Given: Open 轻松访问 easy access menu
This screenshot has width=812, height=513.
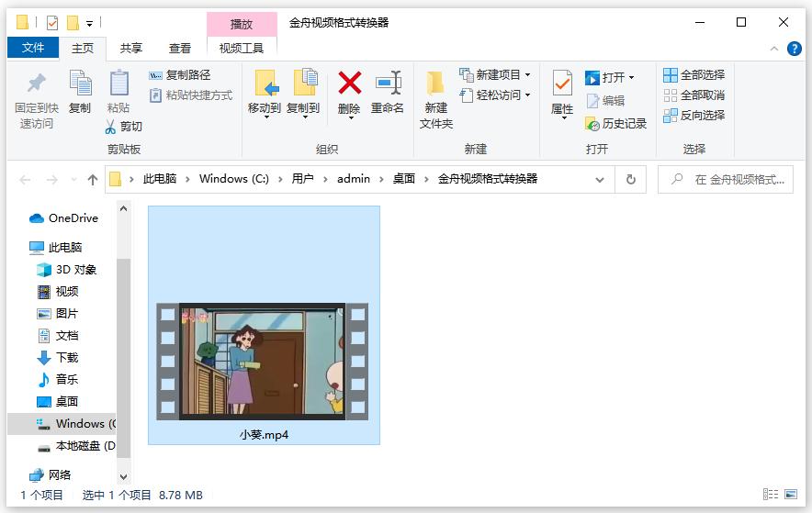Looking at the screenshot, I should coord(495,95).
